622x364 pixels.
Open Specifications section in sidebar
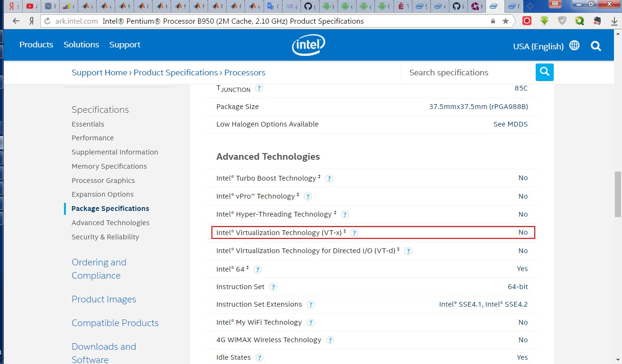pyautogui.click(x=100, y=109)
